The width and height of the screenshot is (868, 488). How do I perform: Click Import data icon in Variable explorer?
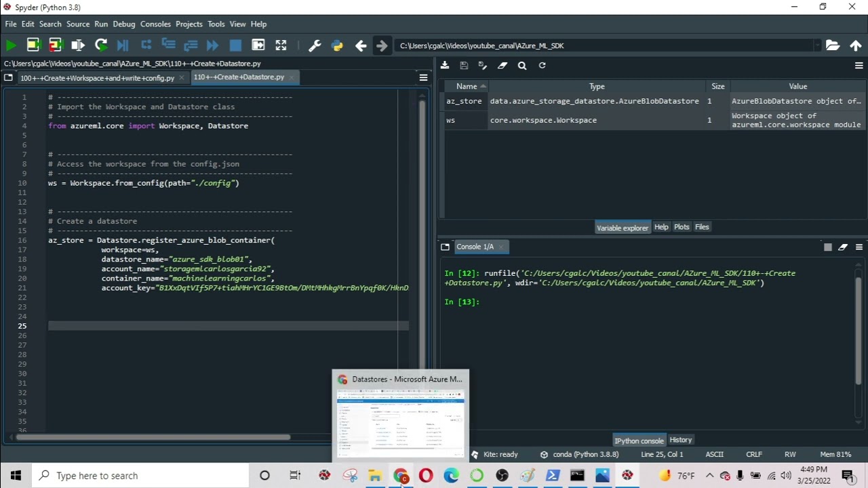tap(445, 66)
